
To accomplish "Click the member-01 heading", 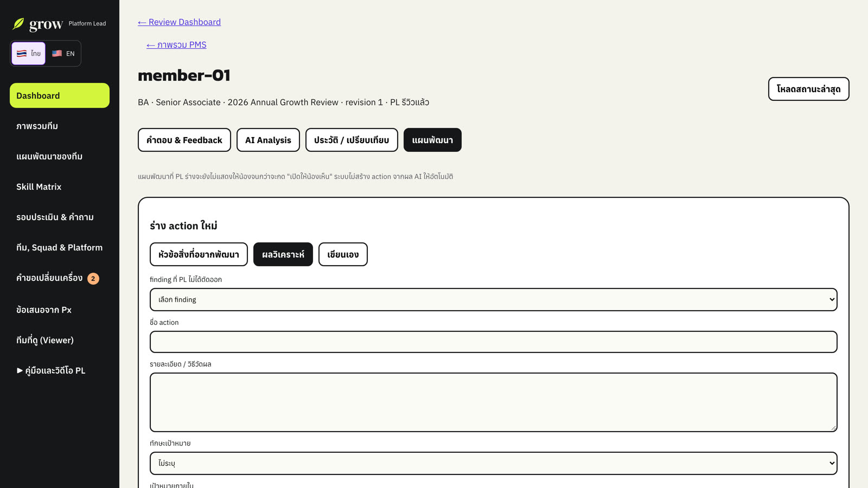I will [x=184, y=75].
